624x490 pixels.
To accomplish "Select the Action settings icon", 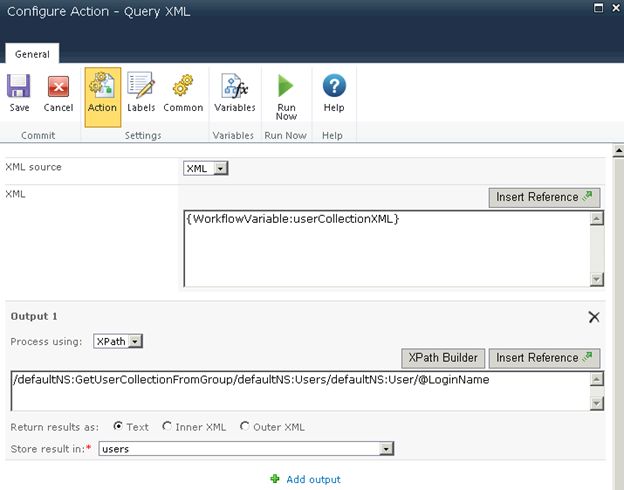I will pos(102,84).
